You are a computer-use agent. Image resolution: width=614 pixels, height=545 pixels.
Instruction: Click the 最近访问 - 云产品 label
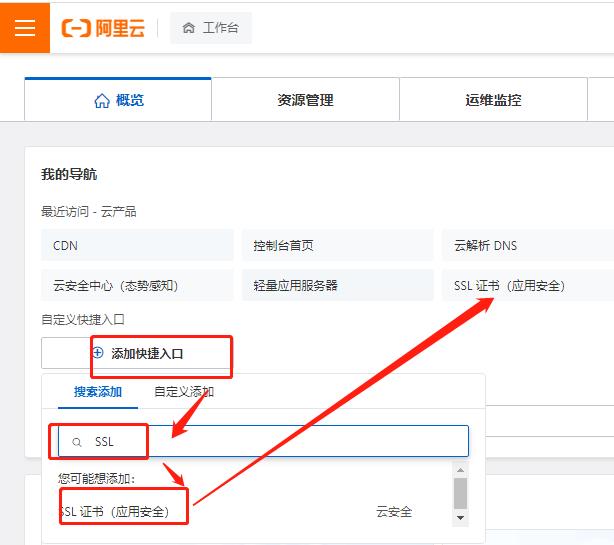pyautogui.click(x=88, y=211)
